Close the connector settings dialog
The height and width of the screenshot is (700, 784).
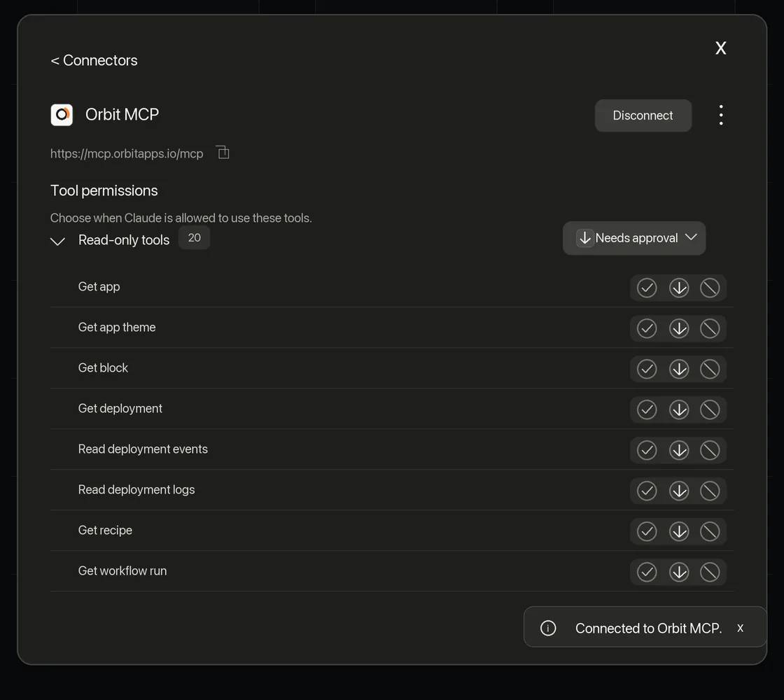point(720,48)
